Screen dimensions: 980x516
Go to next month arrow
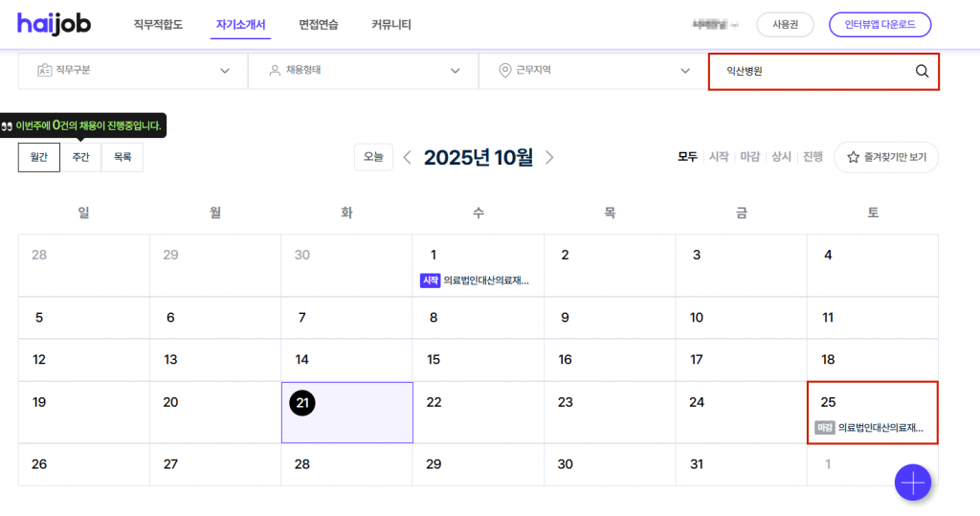(x=549, y=157)
